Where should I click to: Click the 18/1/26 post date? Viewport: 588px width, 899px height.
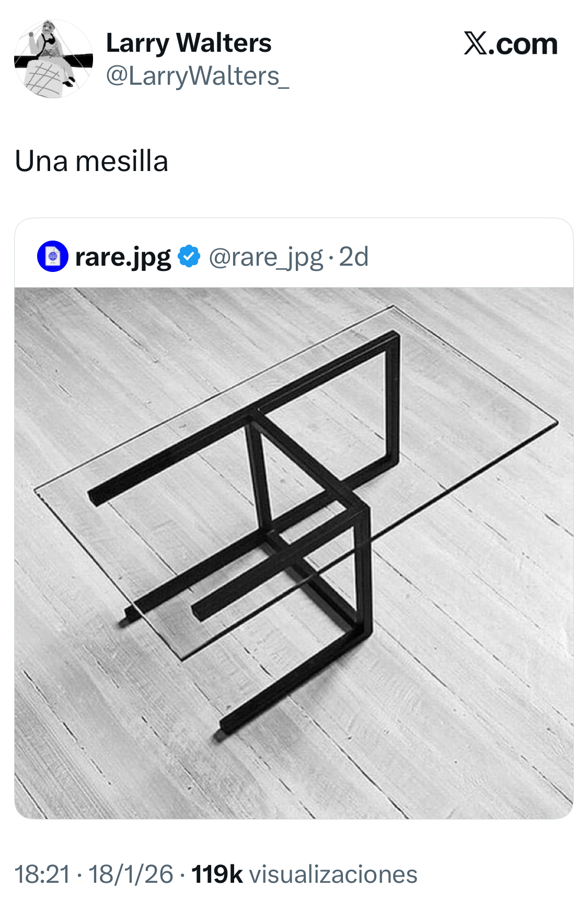click(131, 874)
